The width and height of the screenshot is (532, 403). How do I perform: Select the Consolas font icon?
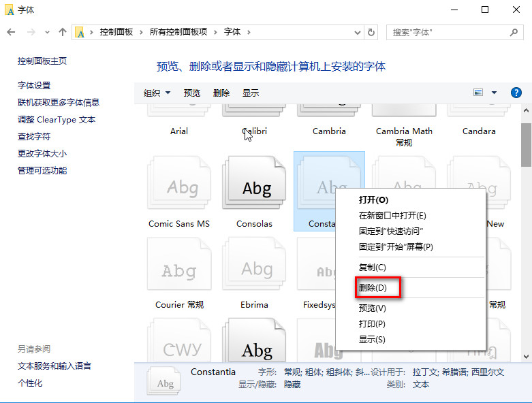tap(254, 187)
